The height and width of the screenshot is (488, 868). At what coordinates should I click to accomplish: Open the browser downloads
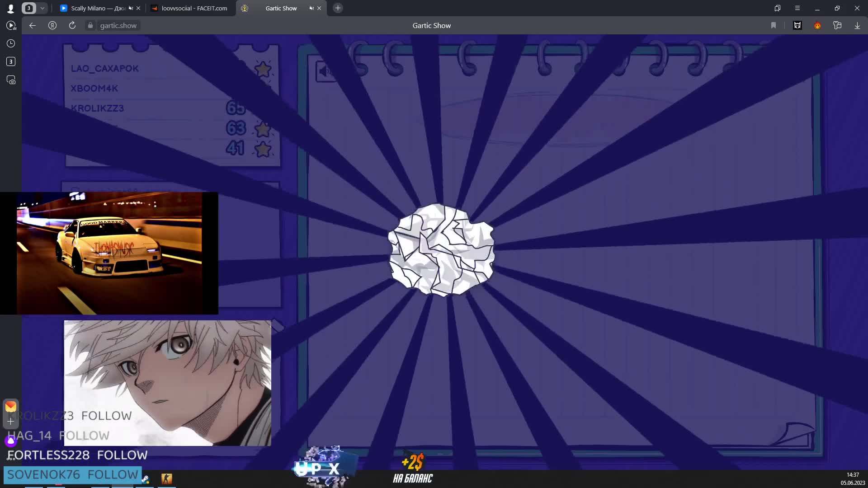(857, 26)
